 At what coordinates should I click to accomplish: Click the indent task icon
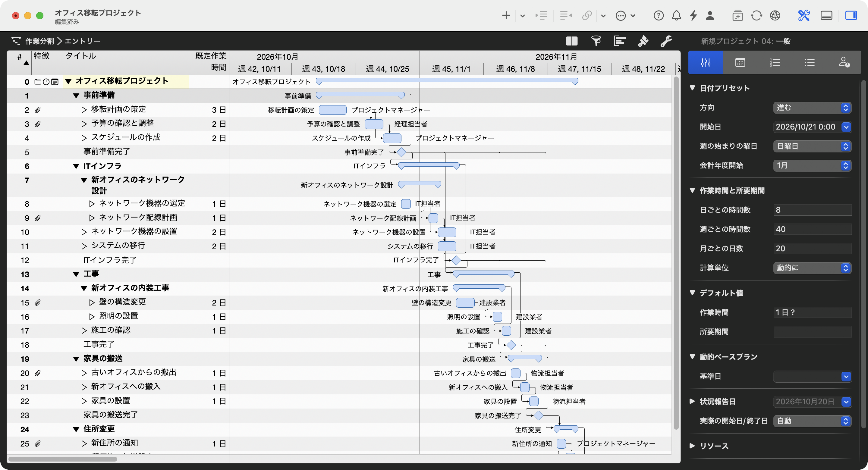[542, 15]
